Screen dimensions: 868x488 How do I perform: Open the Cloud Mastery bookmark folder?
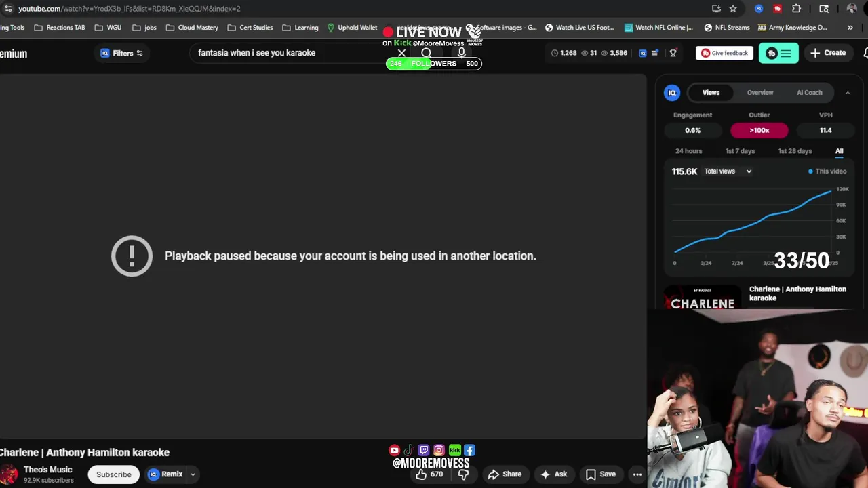click(x=192, y=28)
